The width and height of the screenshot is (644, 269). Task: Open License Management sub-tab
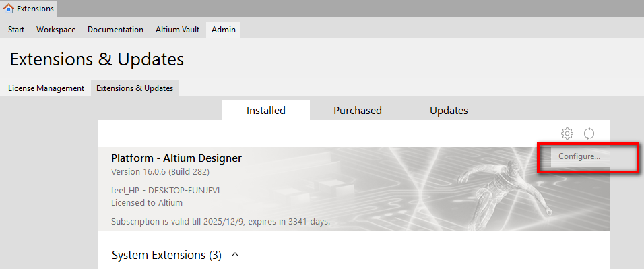[x=46, y=88]
